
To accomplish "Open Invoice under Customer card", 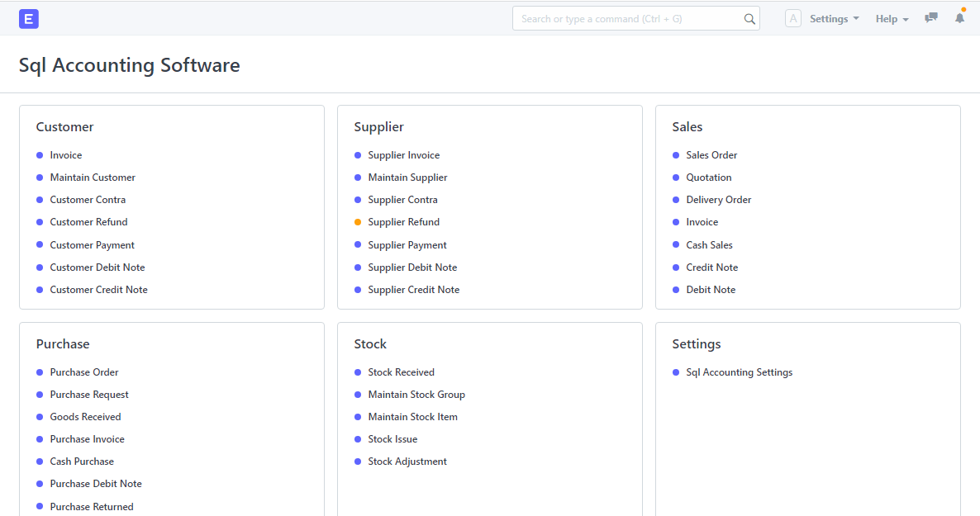I will (65, 155).
